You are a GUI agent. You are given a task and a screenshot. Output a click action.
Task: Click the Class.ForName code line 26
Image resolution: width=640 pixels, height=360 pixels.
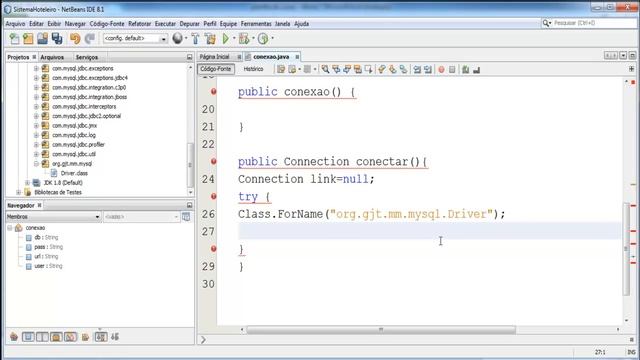pyautogui.click(x=371, y=214)
